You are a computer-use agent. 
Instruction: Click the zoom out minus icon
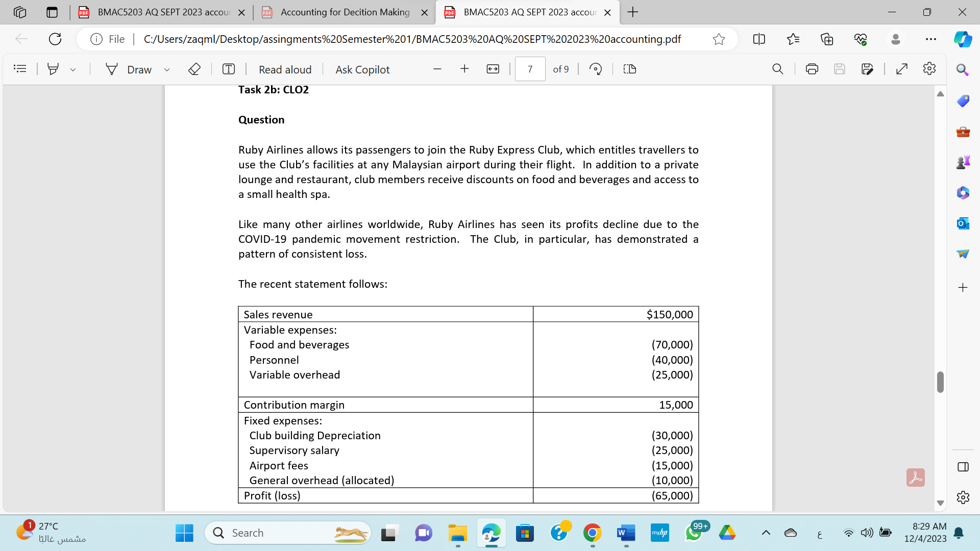tap(437, 69)
